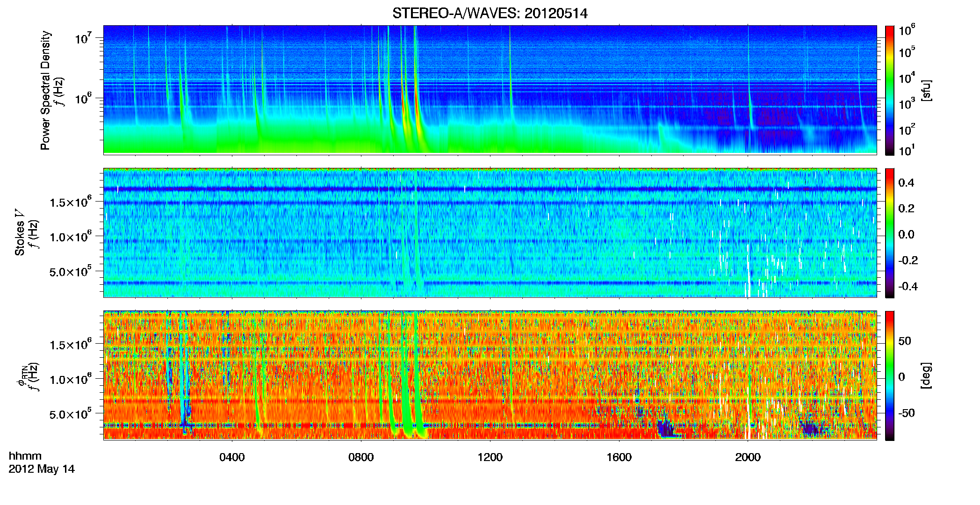Click the 5.0×10^5 tick of the φRTN panel
This screenshot has height=505, width=980.
coord(71,414)
